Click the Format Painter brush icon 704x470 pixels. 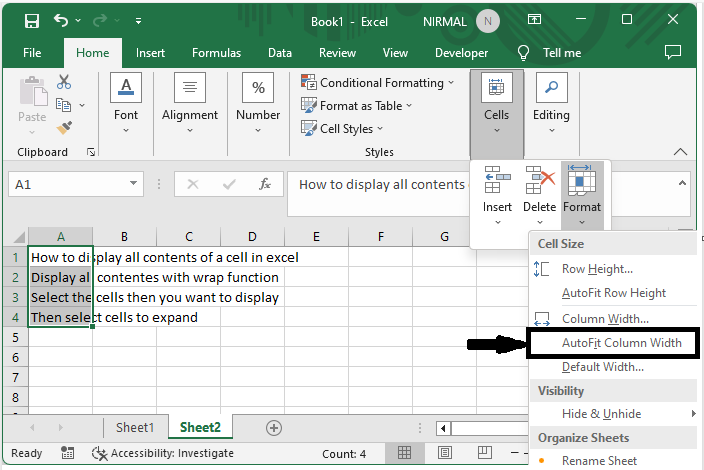coord(64,128)
